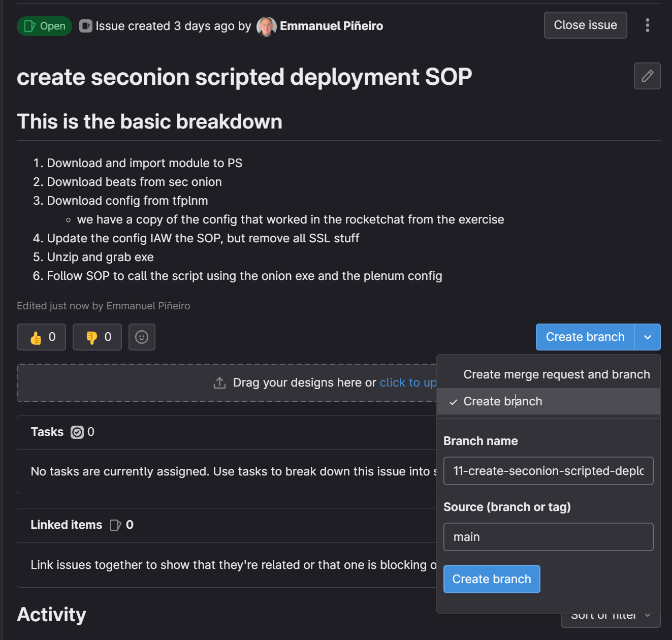Click the top Create branch split button

pyautogui.click(x=585, y=337)
